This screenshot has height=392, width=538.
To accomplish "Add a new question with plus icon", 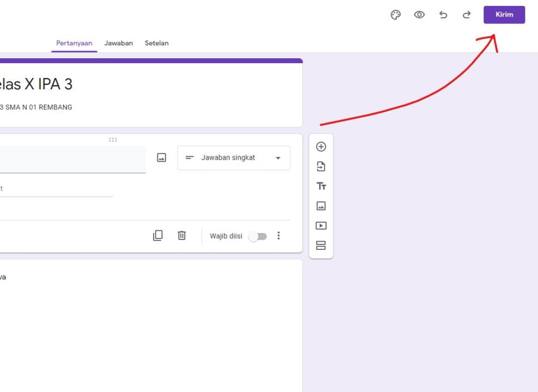I will click(x=321, y=147).
